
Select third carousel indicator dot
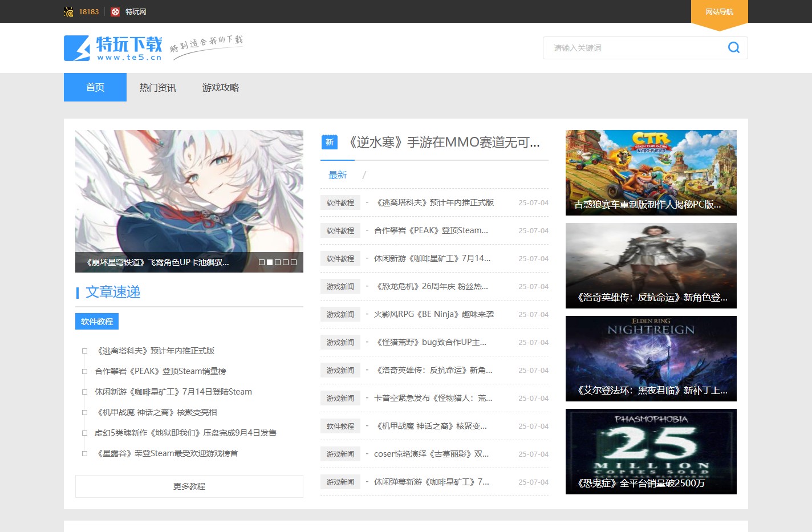tap(278, 262)
